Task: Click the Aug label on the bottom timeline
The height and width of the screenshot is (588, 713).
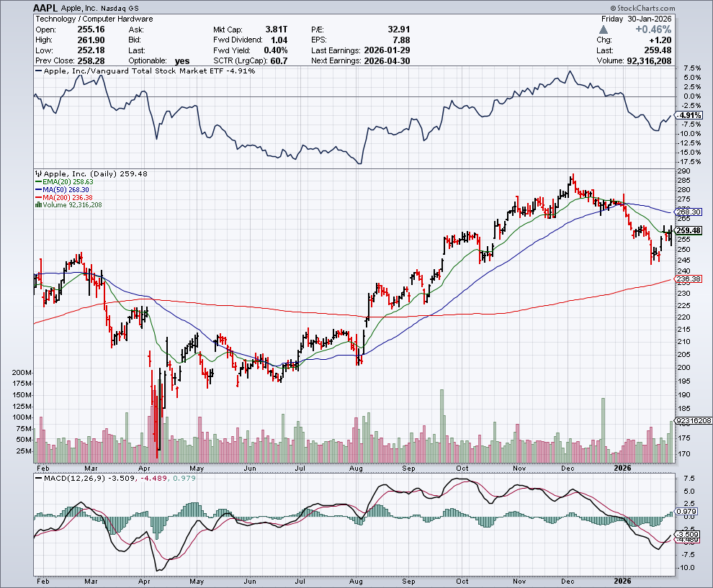Action: point(355,580)
